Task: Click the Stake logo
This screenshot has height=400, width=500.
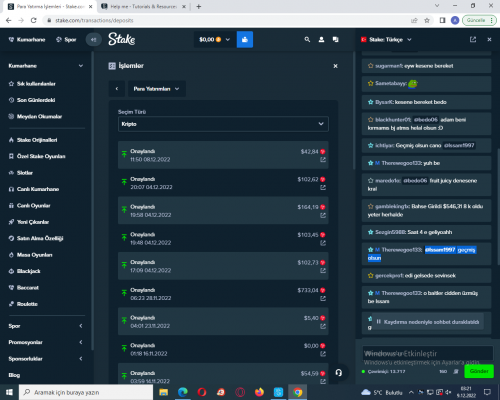Action: [x=122, y=39]
